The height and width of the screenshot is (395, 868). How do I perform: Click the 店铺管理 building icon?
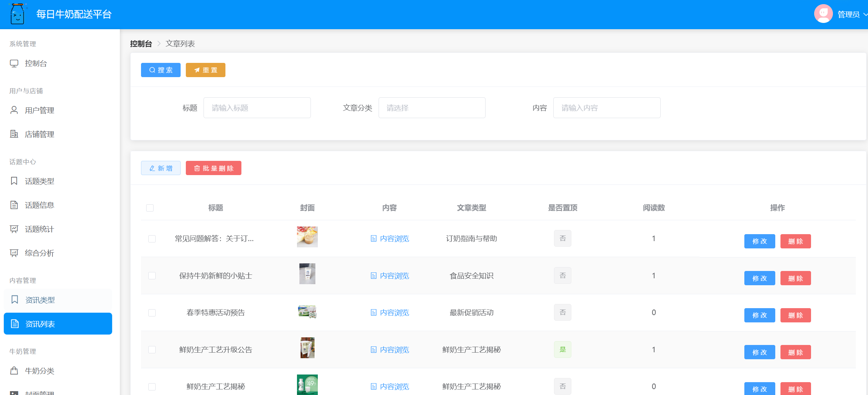pyautogui.click(x=14, y=134)
